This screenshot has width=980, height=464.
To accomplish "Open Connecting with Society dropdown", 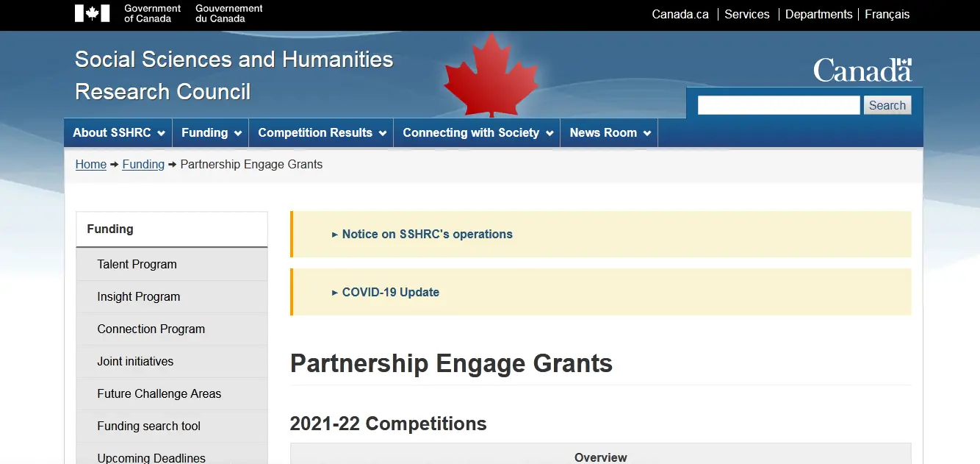I will [x=478, y=133].
